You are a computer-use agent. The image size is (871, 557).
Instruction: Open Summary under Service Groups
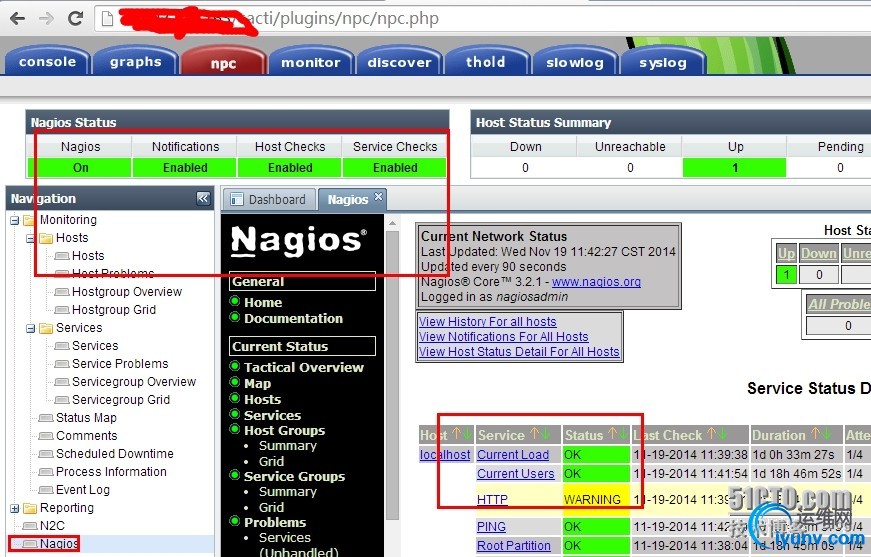287,491
